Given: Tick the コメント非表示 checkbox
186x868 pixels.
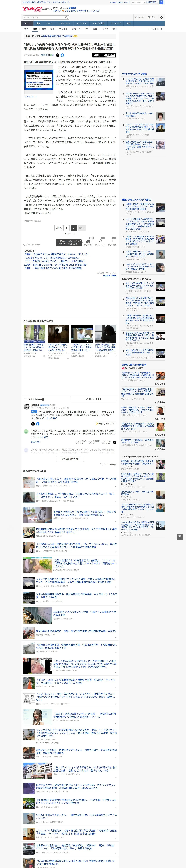Looking at the screenshot, I should (x=102, y=465).
